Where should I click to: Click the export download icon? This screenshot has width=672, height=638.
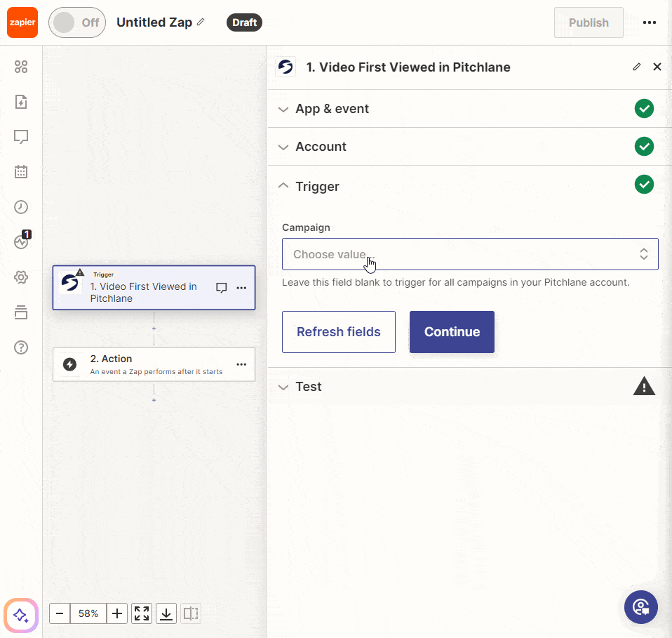[x=166, y=613]
